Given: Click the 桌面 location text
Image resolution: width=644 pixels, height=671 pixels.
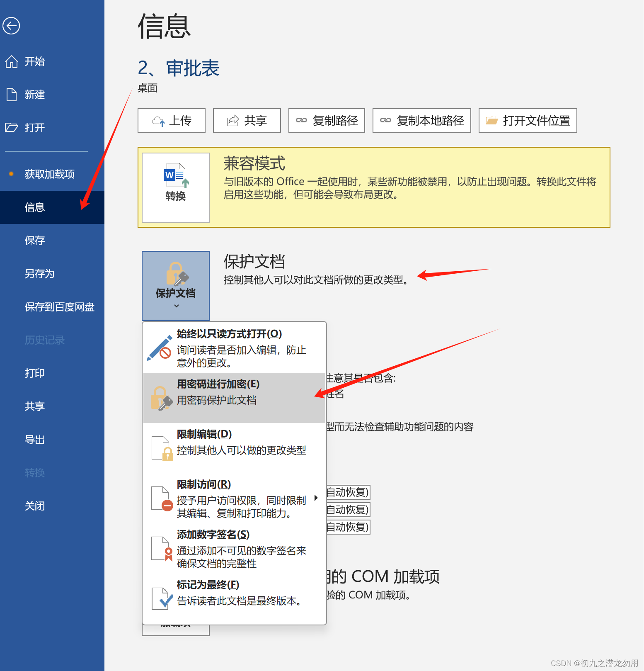Looking at the screenshot, I should coord(148,88).
